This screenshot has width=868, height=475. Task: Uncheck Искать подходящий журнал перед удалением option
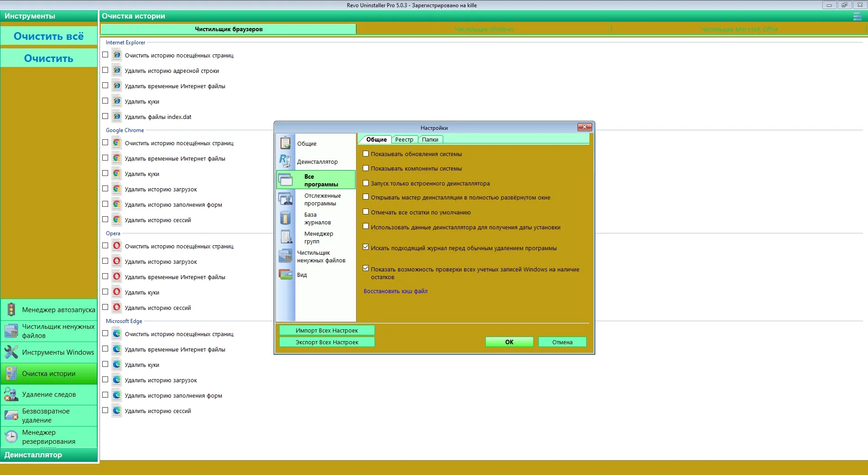[x=366, y=247]
